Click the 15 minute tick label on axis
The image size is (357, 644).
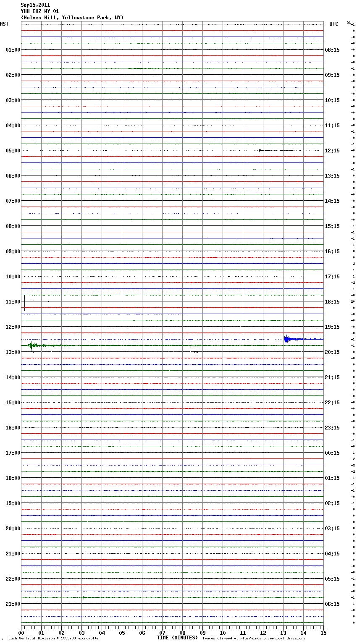(323, 633)
